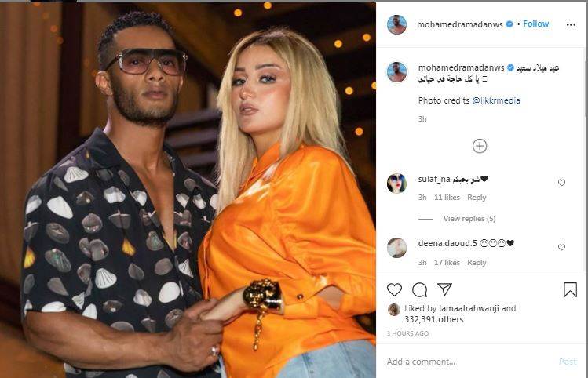Like the sulaf_na comment heart

click(561, 183)
